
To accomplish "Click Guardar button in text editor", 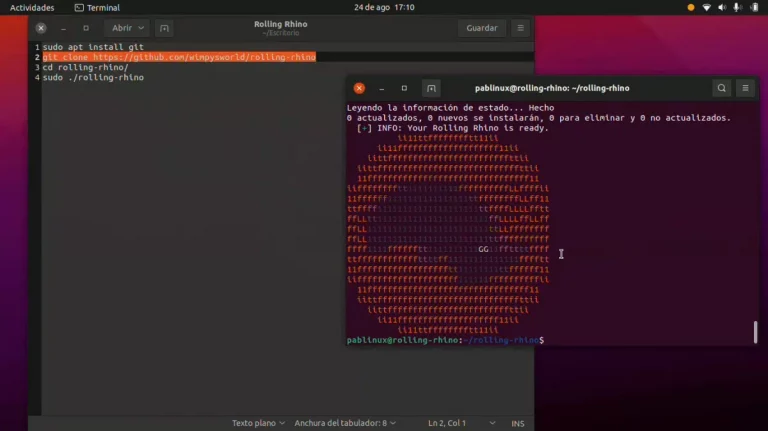I will coord(481,28).
